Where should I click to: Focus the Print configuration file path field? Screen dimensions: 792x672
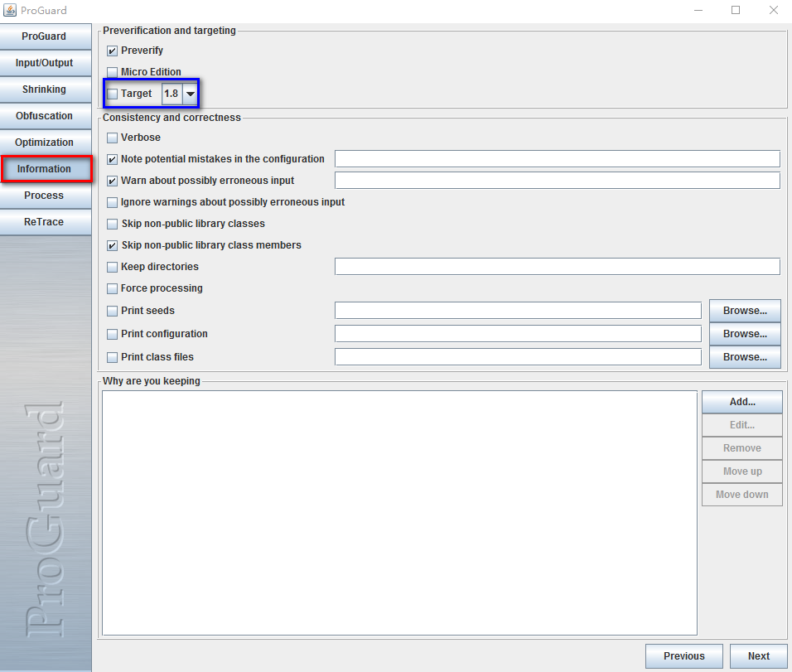[x=518, y=333]
